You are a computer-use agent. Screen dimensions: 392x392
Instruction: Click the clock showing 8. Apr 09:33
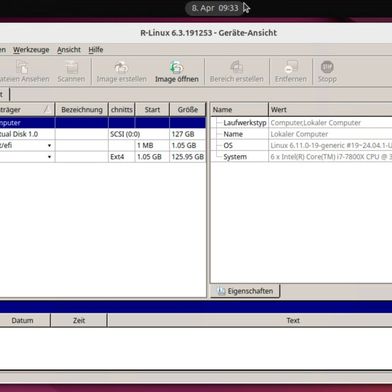pyautogui.click(x=215, y=8)
